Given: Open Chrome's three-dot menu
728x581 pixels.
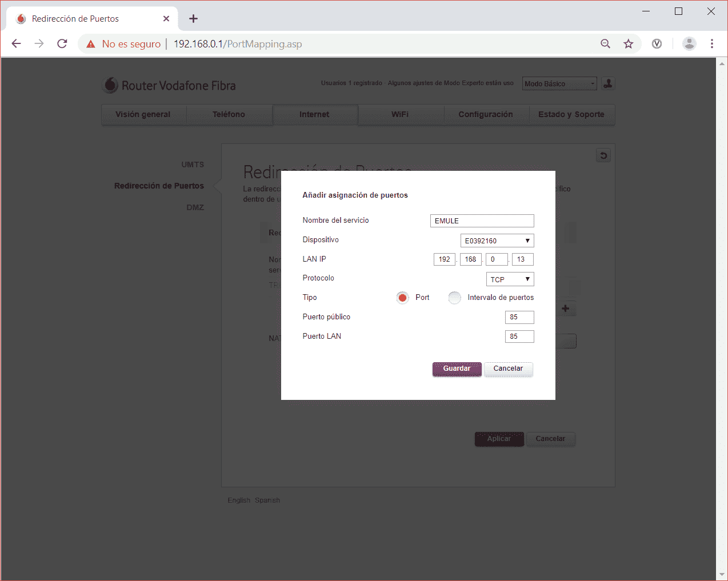Looking at the screenshot, I should tap(711, 44).
